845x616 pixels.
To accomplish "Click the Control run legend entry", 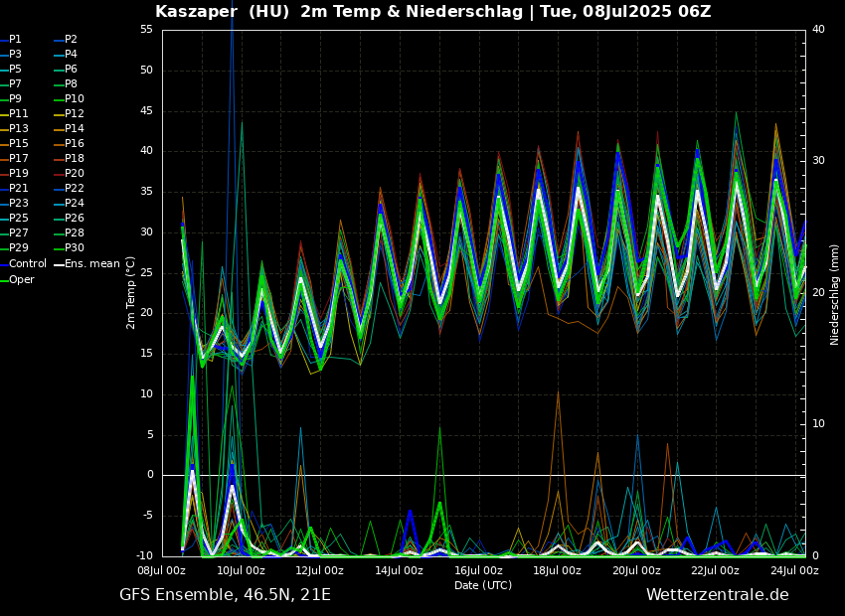I will point(27,263).
